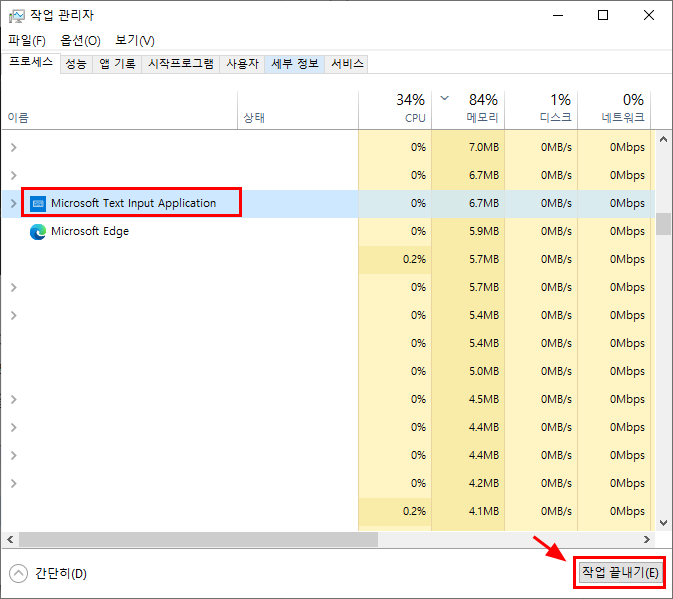Sort by the 메모리 84% column header

[468, 110]
